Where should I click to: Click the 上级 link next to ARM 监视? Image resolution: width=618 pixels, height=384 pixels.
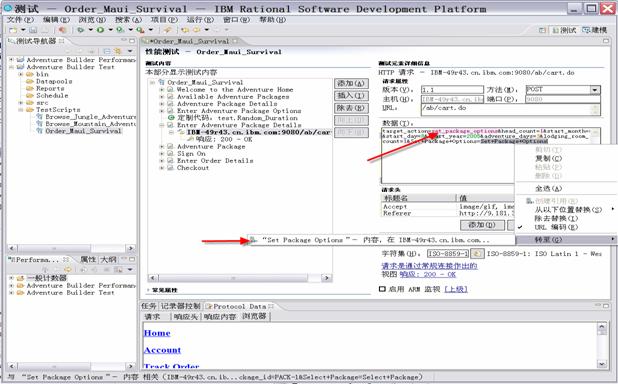tap(456, 289)
